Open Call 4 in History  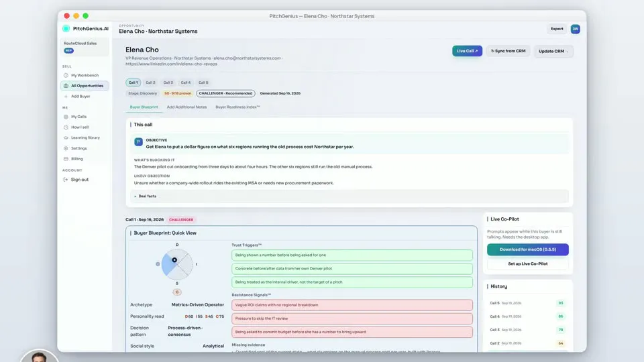[x=527, y=316]
